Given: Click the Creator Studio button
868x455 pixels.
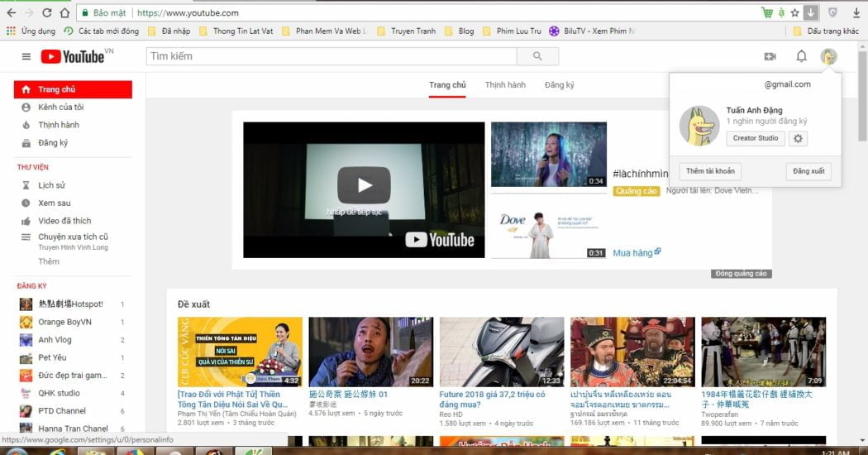Looking at the screenshot, I should (x=756, y=138).
